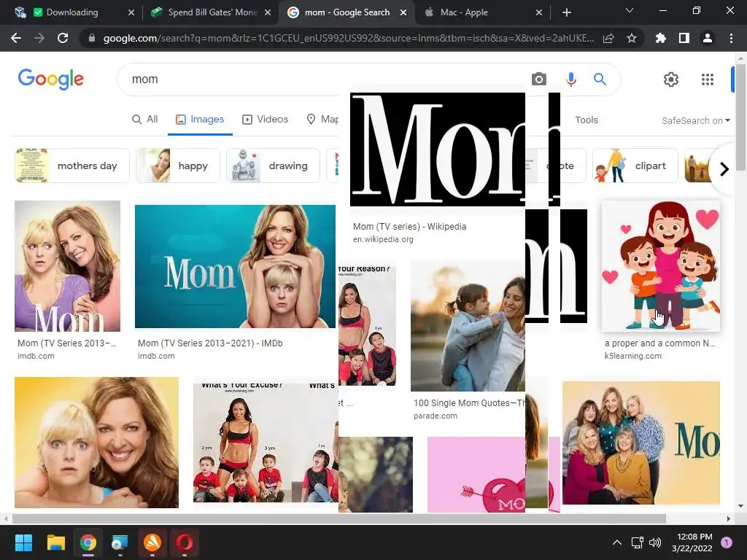
Task: Share this page via address bar icon
Action: coord(608,38)
